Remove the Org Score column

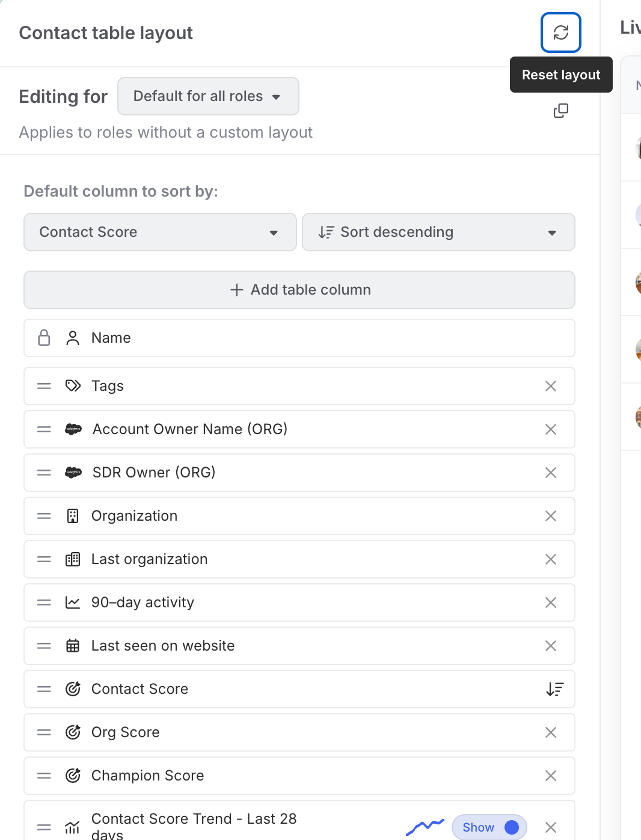tap(550, 732)
